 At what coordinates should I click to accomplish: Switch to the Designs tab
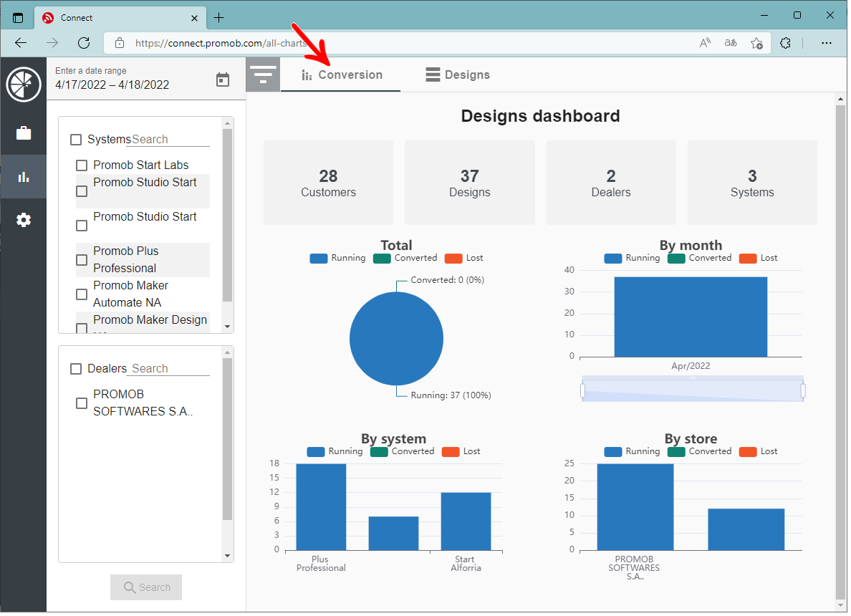[x=459, y=75]
